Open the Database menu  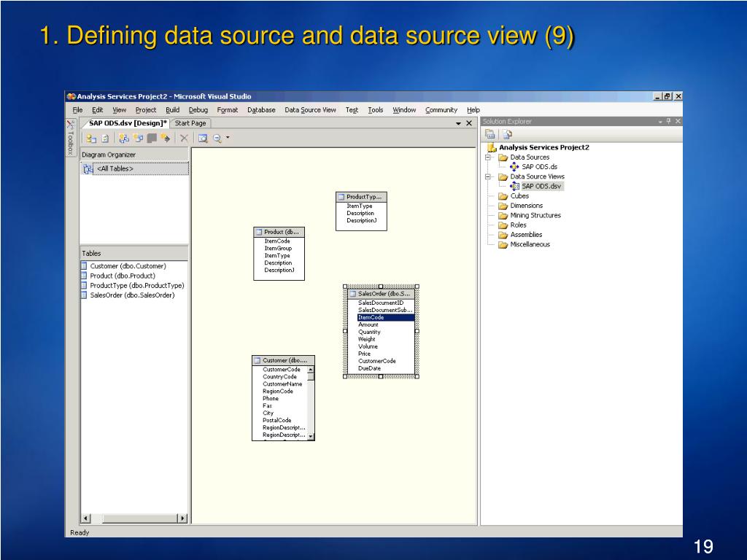coord(261,110)
